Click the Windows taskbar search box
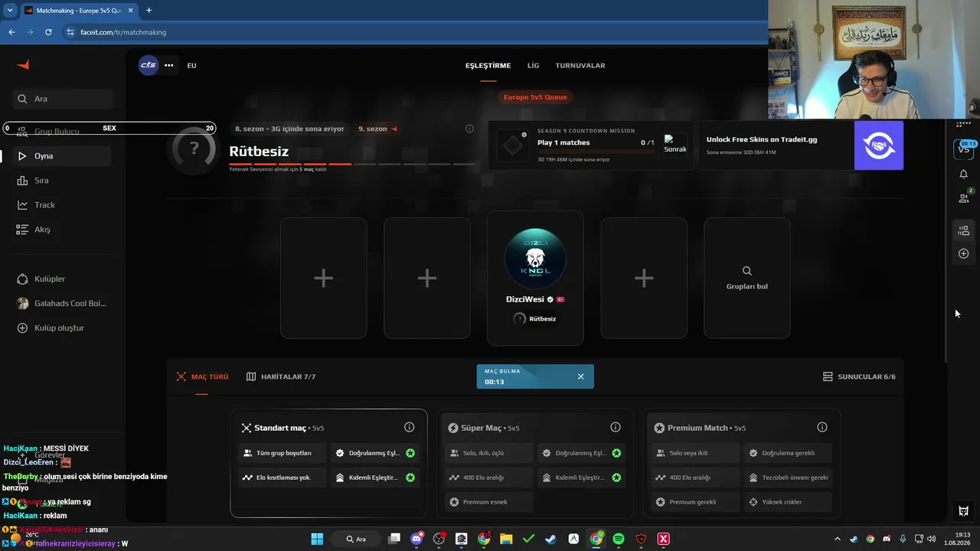 click(x=357, y=539)
